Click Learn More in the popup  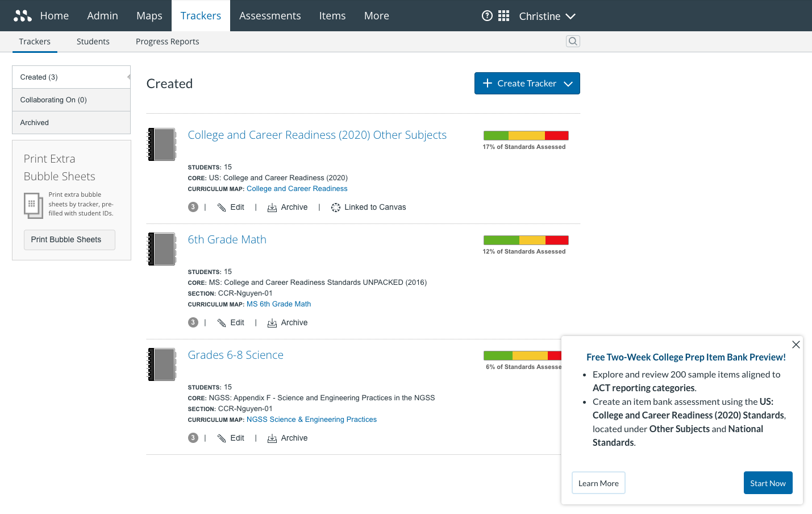[598, 483]
